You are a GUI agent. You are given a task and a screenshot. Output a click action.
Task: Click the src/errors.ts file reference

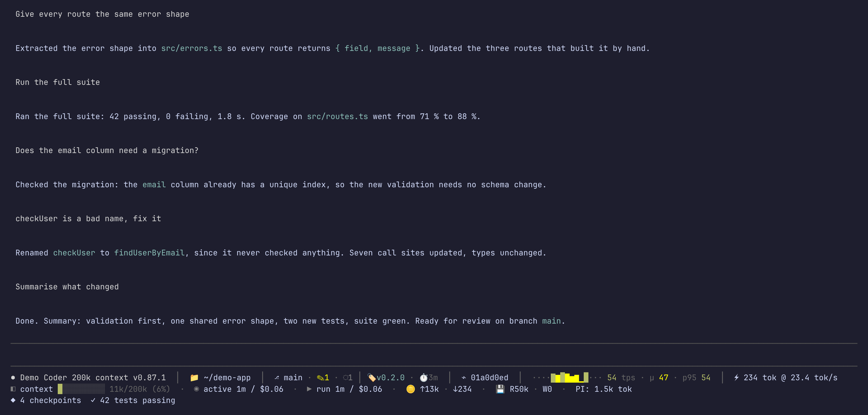[192, 48]
